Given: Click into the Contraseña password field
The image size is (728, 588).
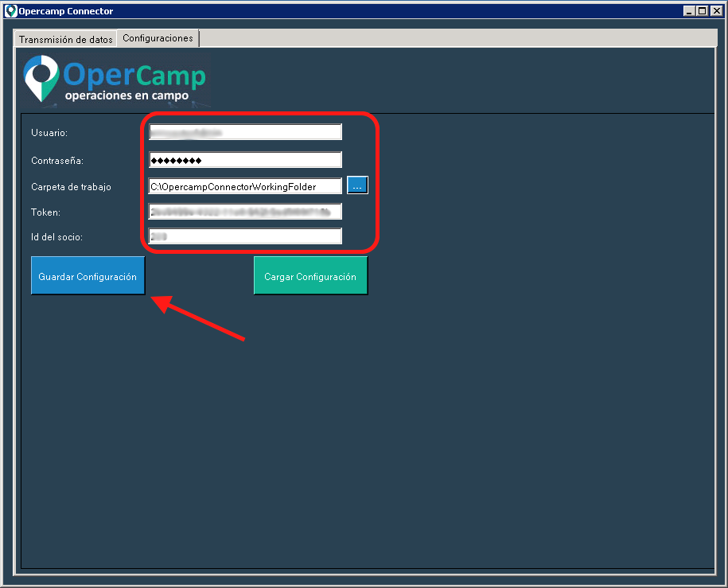Looking at the screenshot, I should click(x=245, y=160).
